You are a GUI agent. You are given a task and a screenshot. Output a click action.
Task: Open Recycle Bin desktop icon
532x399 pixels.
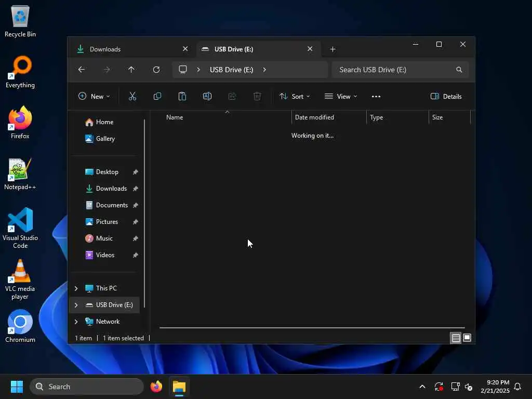20,21
